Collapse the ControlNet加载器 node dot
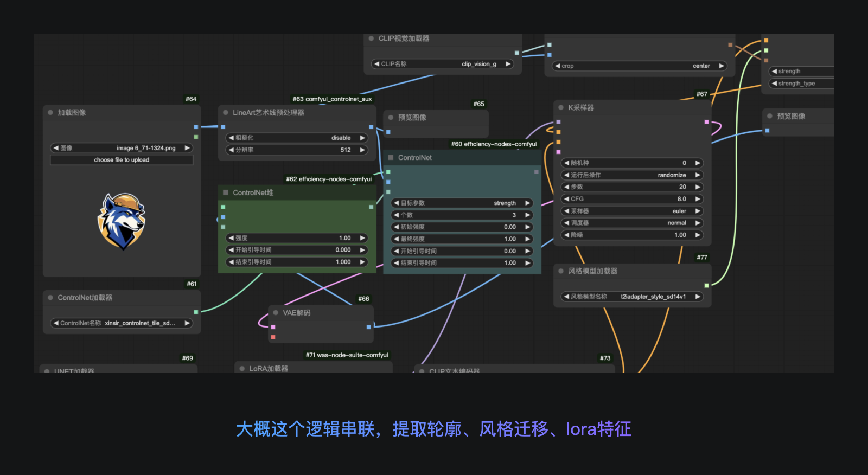This screenshot has width=868, height=475. point(50,298)
